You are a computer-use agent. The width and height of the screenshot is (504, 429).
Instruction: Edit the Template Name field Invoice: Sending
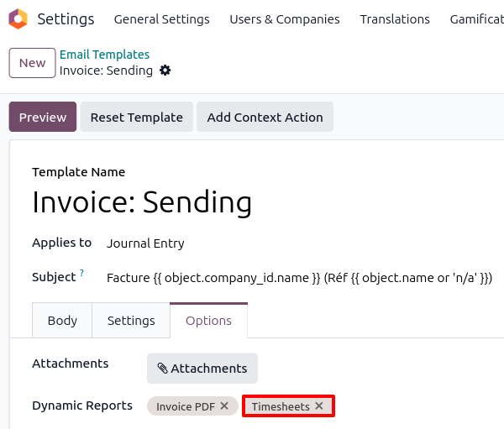click(x=142, y=202)
